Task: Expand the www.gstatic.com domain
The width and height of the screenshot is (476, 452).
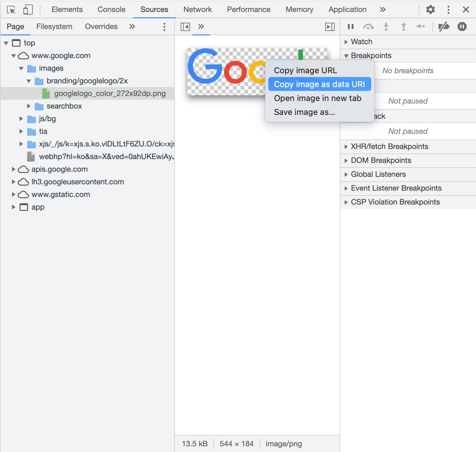Action: point(14,194)
